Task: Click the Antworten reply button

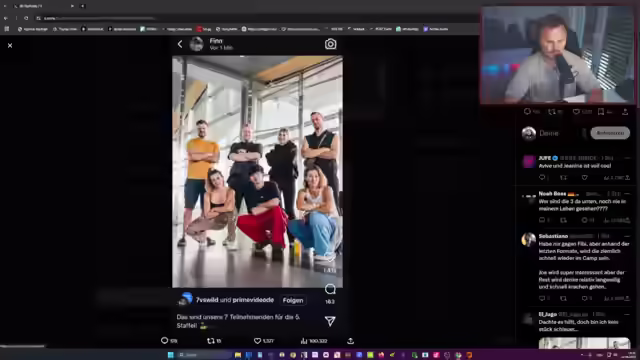Action: [x=610, y=133]
